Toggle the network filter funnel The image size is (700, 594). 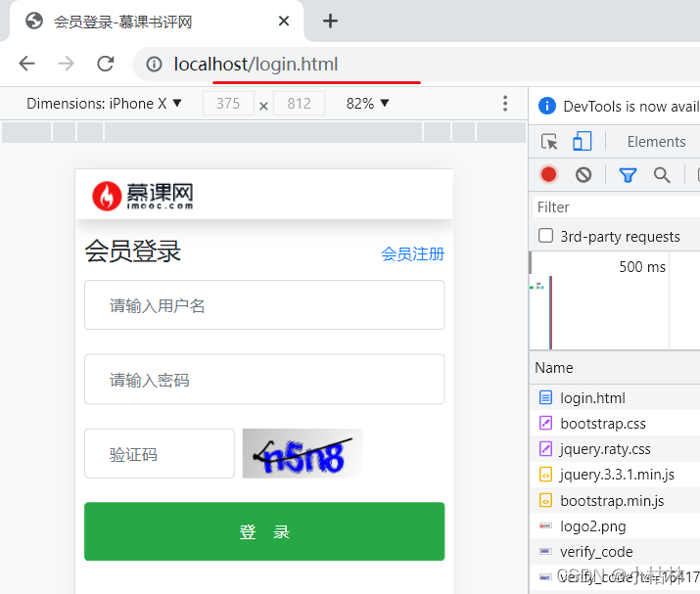(x=628, y=175)
